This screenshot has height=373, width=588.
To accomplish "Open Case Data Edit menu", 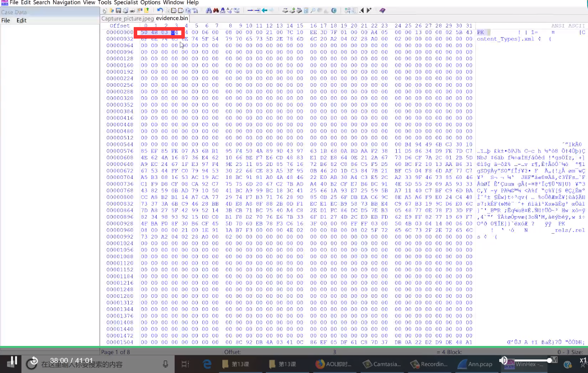I will pyautogui.click(x=22, y=21).
